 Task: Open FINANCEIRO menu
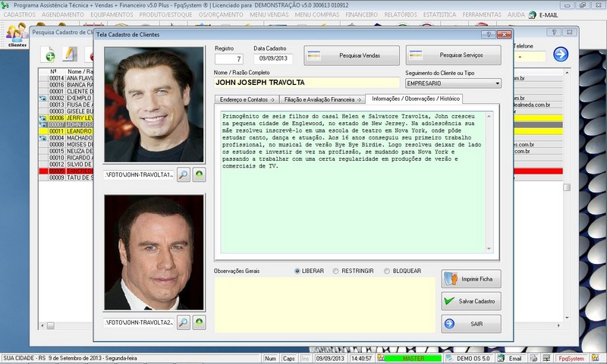[362, 14]
